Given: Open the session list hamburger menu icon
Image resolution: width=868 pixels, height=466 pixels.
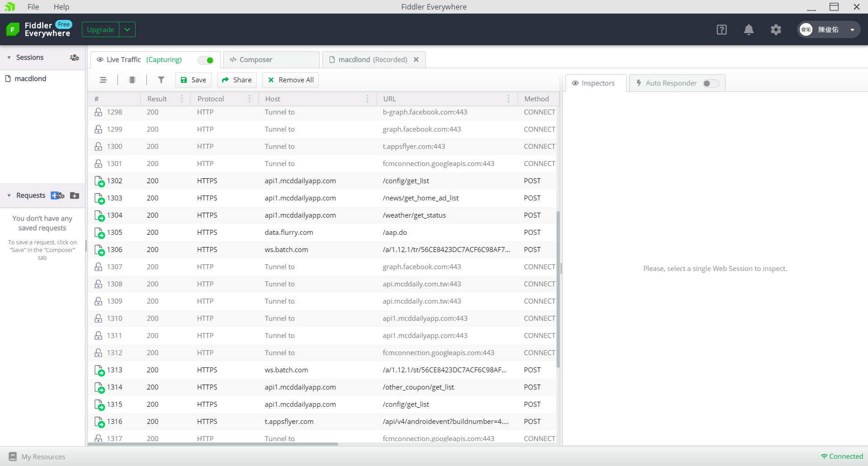Looking at the screenshot, I should pos(103,80).
